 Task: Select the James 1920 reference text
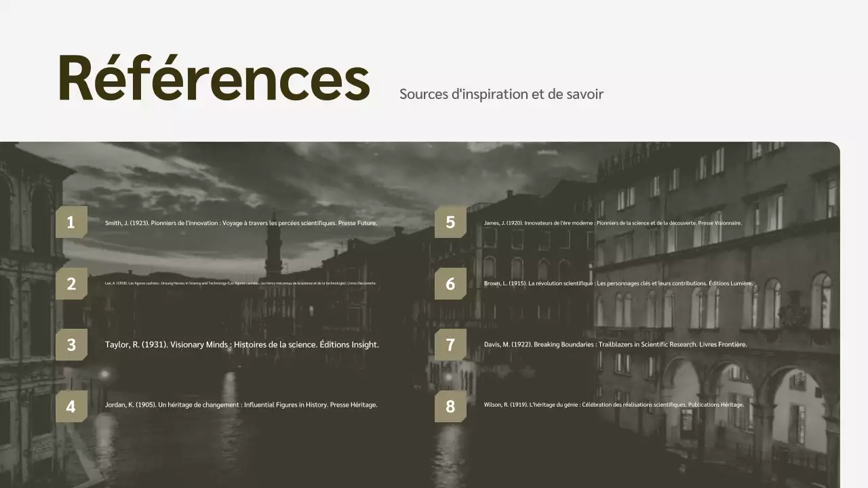point(613,222)
